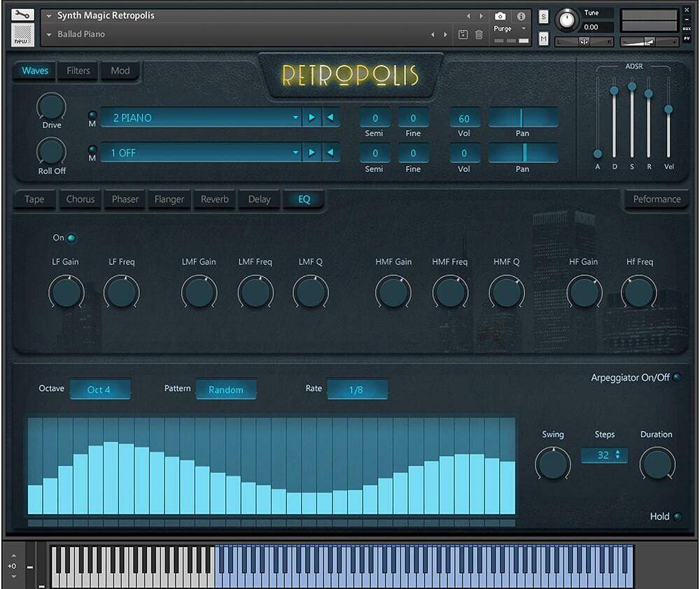The height and width of the screenshot is (589, 700).
Task: Take a snapshot with the camera icon
Action: pyautogui.click(x=500, y=17)
